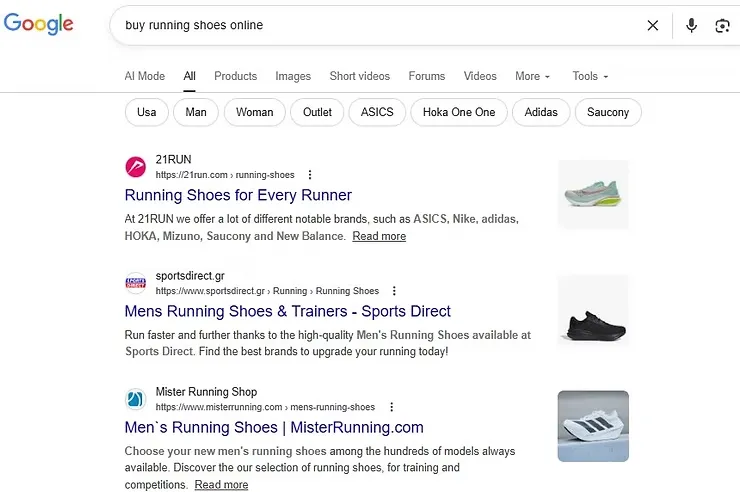The height and width of the screenshot is (492, 740).
Task: Open the 21RUN site favicon
Action: [135, 167]
